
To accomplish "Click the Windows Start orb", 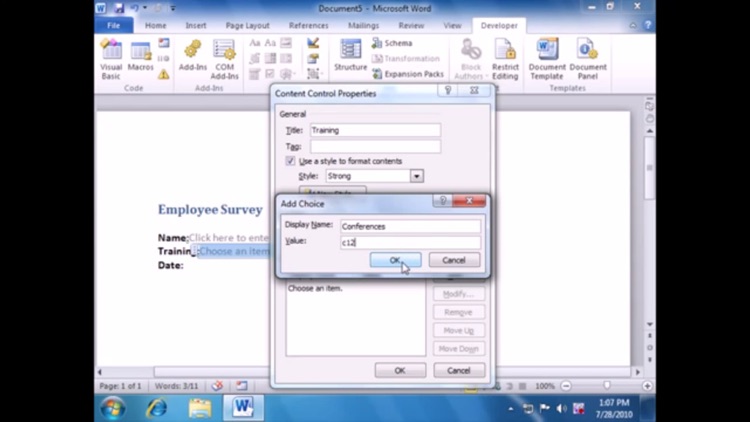I will [113, 408].
